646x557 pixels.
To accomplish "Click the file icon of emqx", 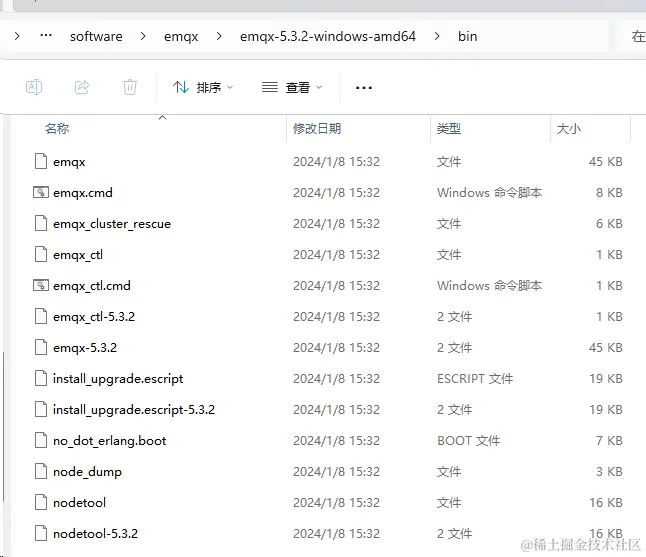I will (x=41, y=161).
